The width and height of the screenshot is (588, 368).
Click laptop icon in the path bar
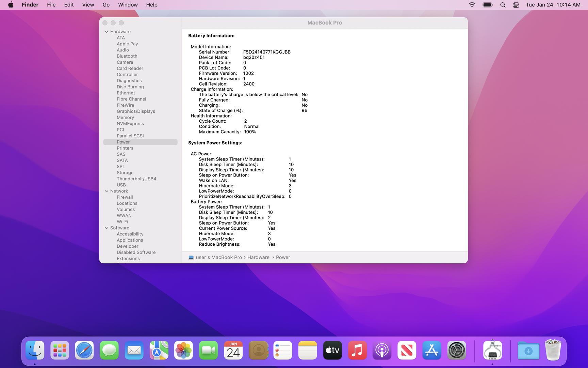[191, 258]
